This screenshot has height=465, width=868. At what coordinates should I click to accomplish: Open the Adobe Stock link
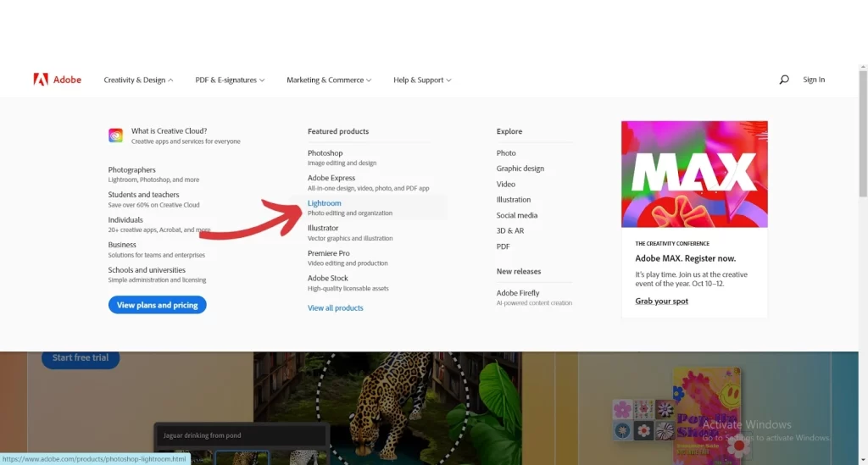click(328, 278)
